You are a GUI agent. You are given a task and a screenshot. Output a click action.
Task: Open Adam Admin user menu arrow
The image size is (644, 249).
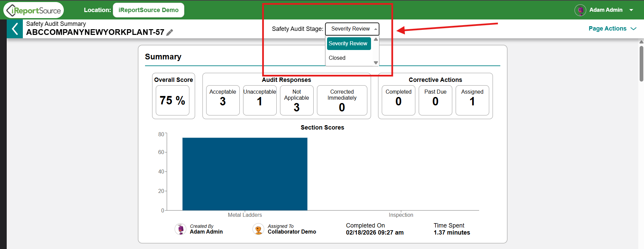[631, 10]
